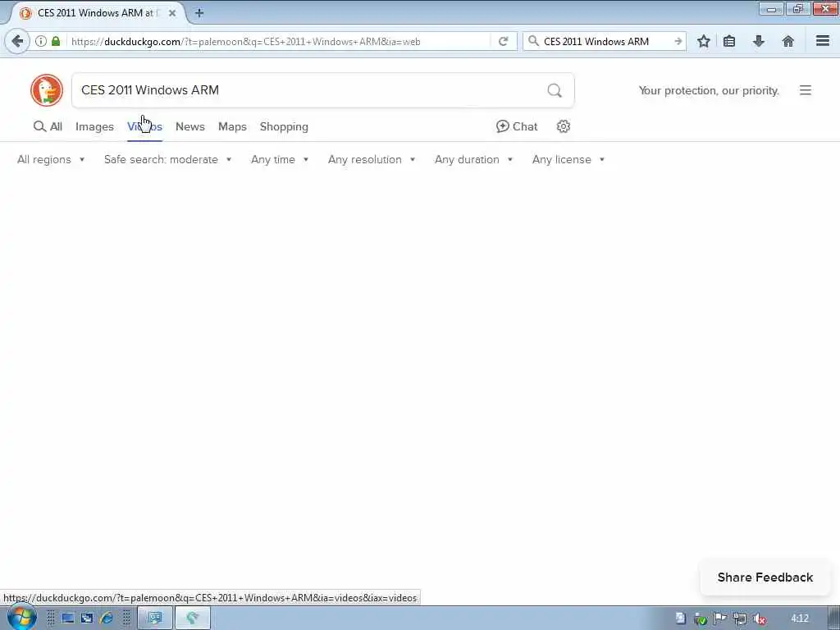The width and height of the screenshot is (840, 630).
Task: Open the Any resolution dropdown
Action: (372, 160)
